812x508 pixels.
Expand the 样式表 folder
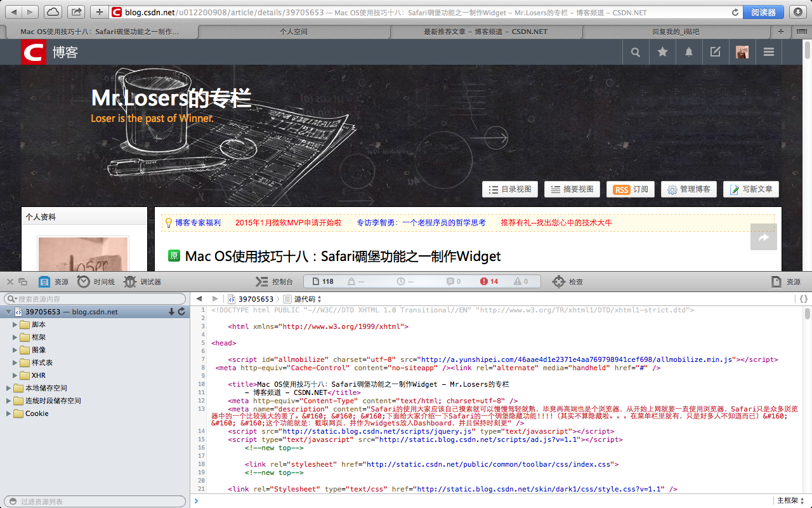click(15, 363)
